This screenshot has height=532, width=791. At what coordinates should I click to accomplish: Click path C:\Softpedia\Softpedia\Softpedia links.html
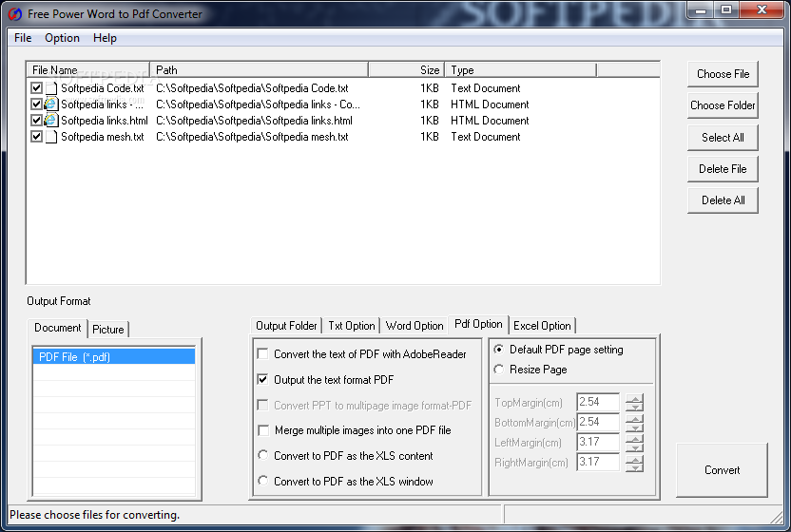tap(254, 121)
